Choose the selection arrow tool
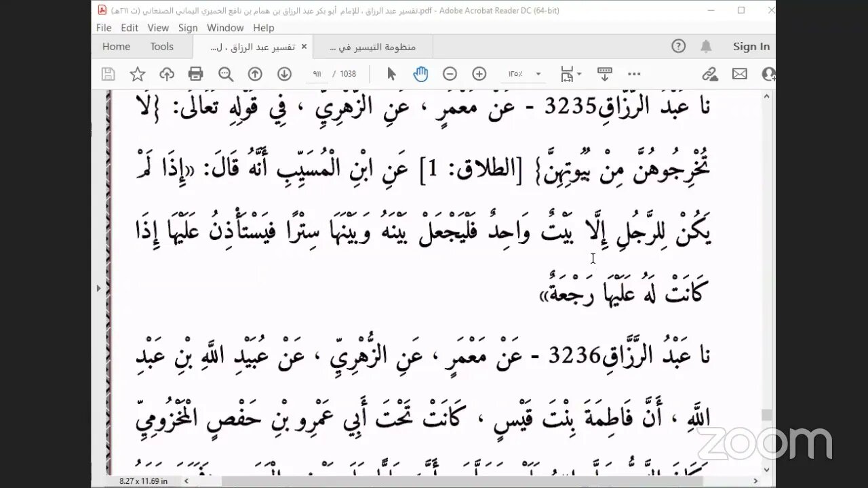The width and height of the screenshot is (868, 488). click(x=391, y=74)
